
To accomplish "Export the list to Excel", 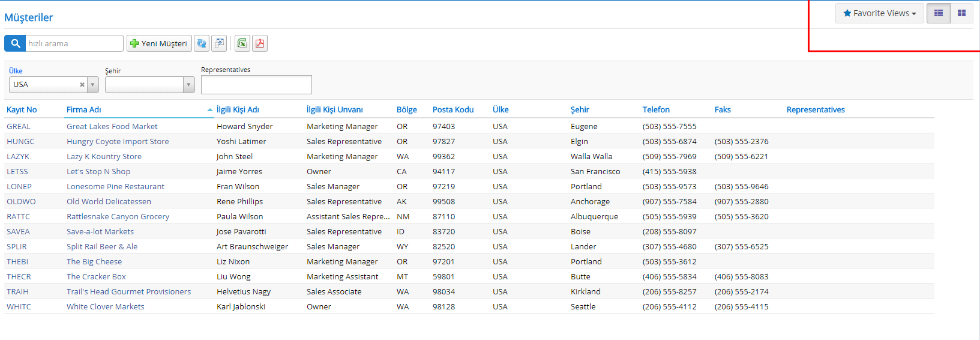I will click(242, 43).
